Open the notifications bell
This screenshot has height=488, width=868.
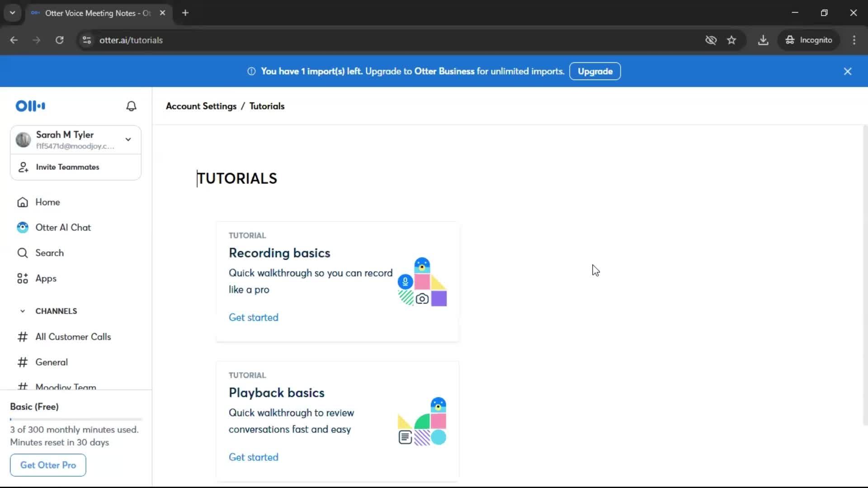(x=131, y=106)
